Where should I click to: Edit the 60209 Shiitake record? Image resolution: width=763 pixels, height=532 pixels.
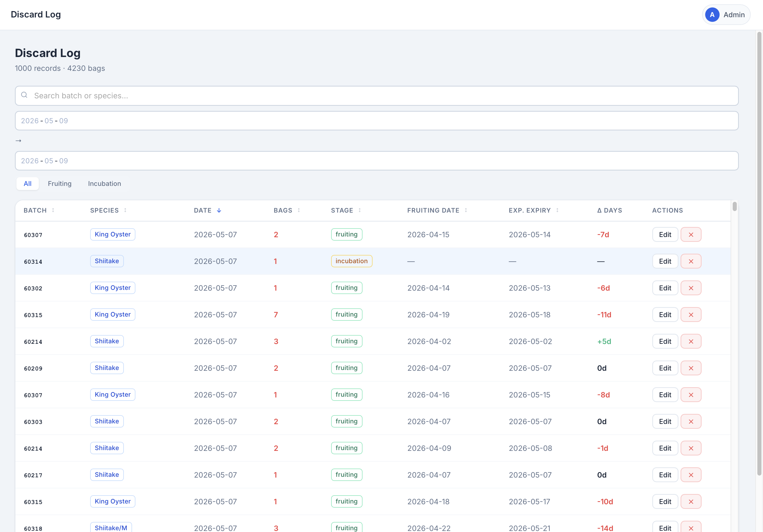pyautogui.click(x=665, y=368)
